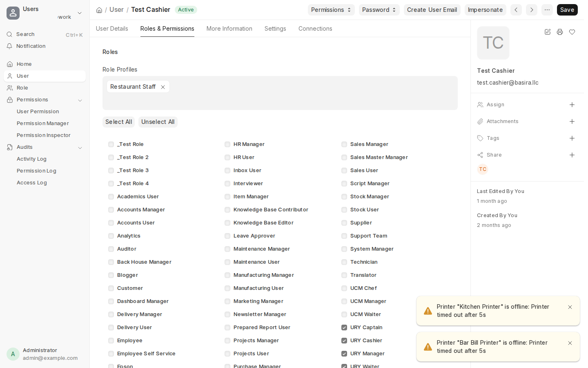Open the Administrator account menu
Screen dimensions: 588x368
point(45,354)
